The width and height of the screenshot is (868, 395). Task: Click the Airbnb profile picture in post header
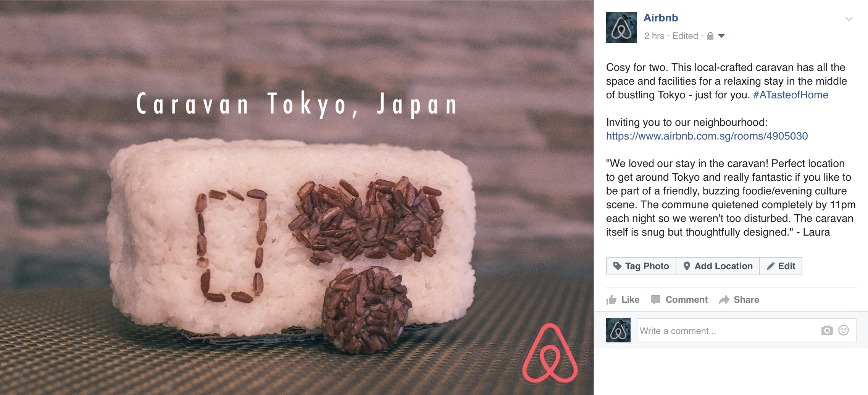[621, 27]
